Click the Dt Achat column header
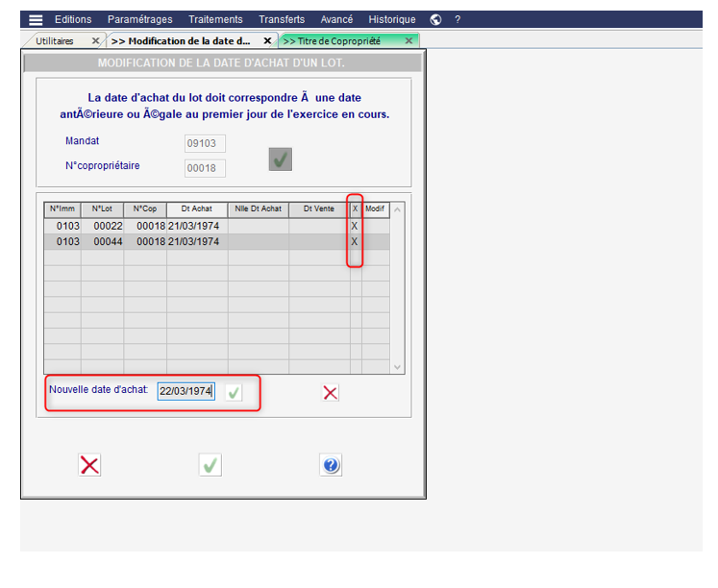 pyautogui.click(x=196, y=208)
